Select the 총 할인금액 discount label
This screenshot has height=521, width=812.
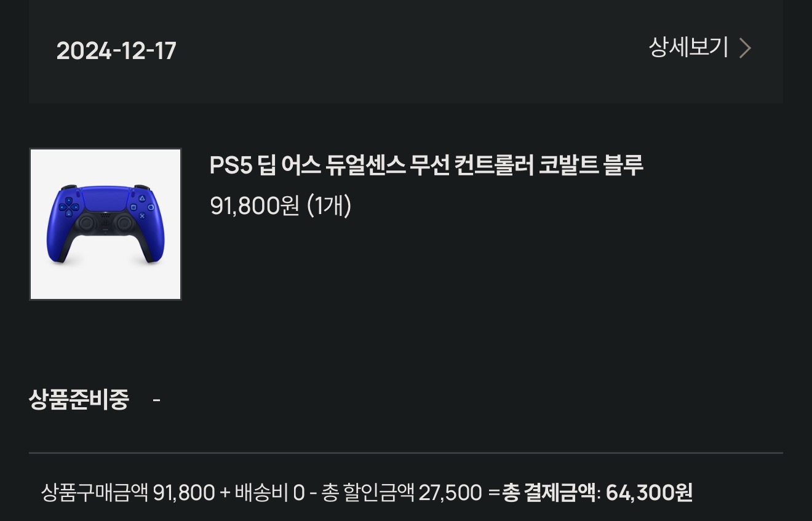tap(368, 493)
